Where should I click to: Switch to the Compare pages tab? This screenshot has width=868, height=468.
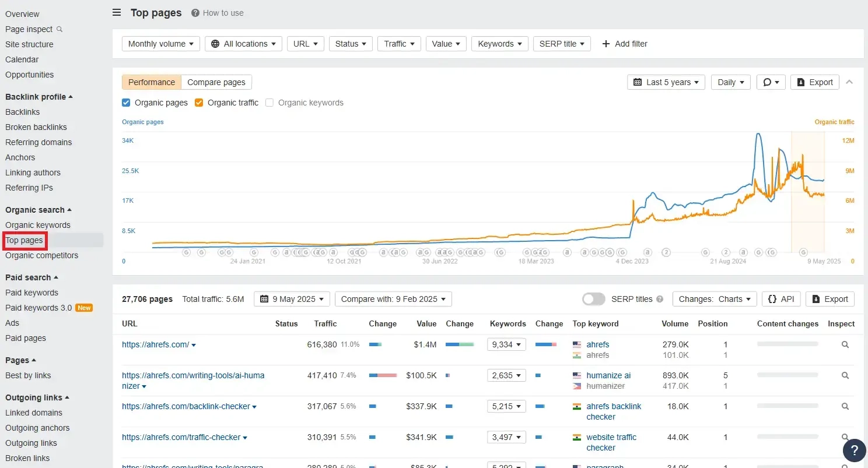click(216, 82)
